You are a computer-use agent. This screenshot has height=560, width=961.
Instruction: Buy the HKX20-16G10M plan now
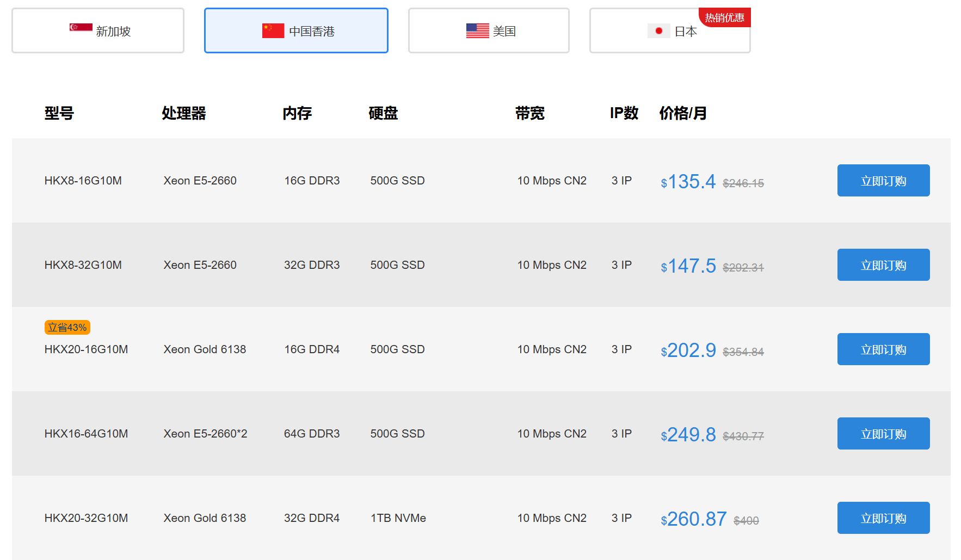click(x=883, y=349)
